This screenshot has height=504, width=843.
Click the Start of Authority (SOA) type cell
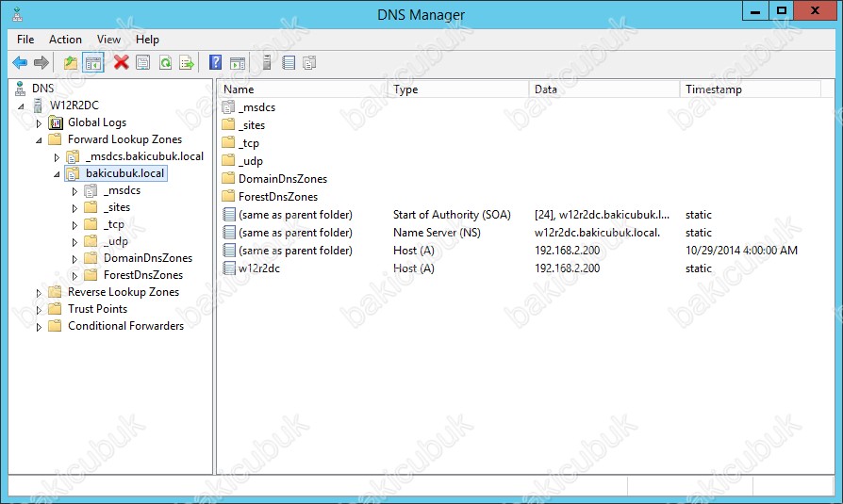[x=452, y=215]
